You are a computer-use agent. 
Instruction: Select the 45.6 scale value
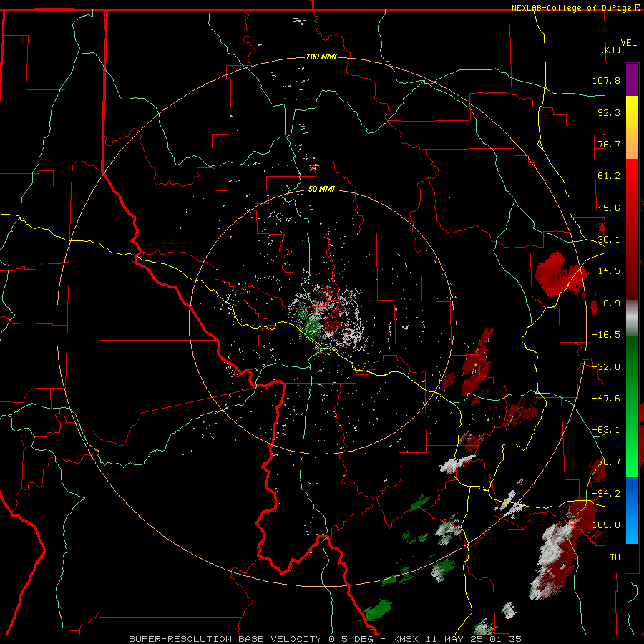[x=609, y=208]
